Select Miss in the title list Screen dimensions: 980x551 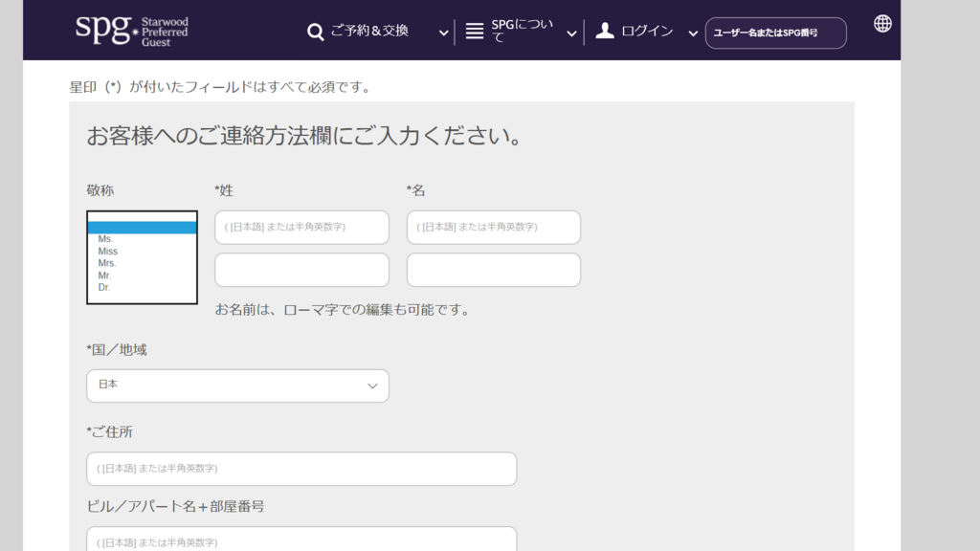pos(142,252)
